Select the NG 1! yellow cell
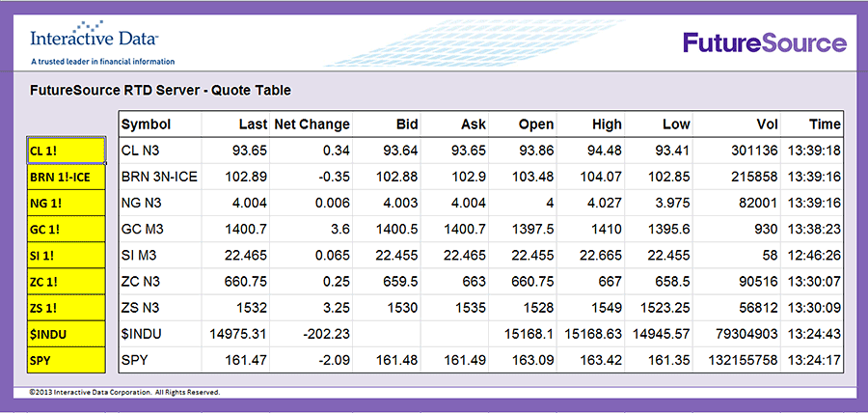The width and height of the screenshot is (868, 413). [66, 203]
